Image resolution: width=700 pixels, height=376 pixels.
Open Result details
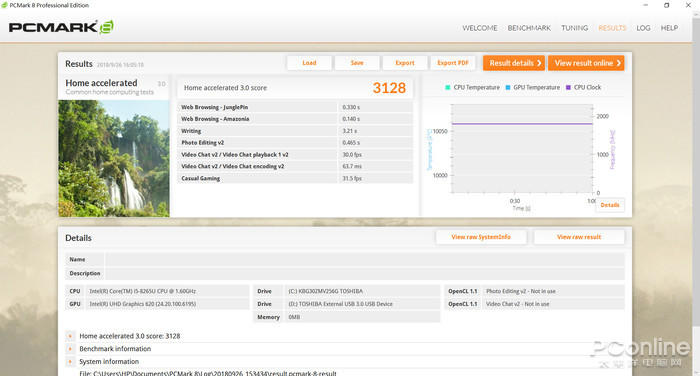514,63
